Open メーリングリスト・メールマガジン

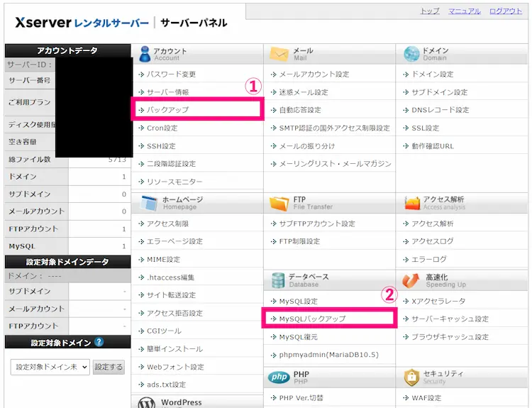tap(335, 164)
